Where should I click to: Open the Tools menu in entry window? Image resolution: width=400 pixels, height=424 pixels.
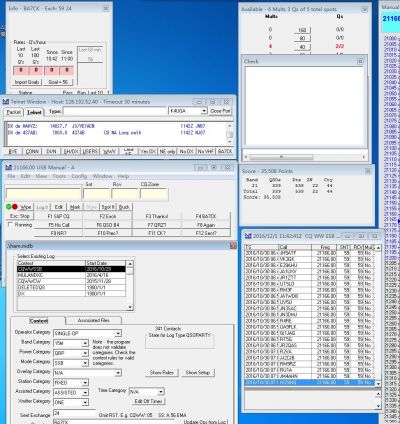(x=59, y=176)
